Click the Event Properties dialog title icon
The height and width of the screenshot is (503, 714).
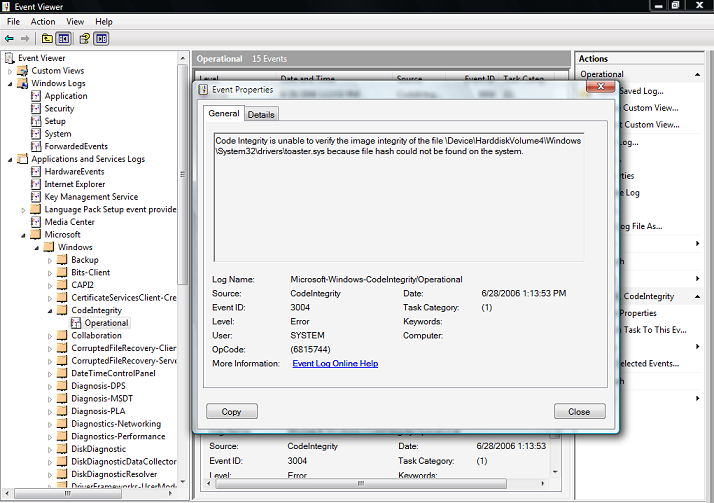(204, 90)
